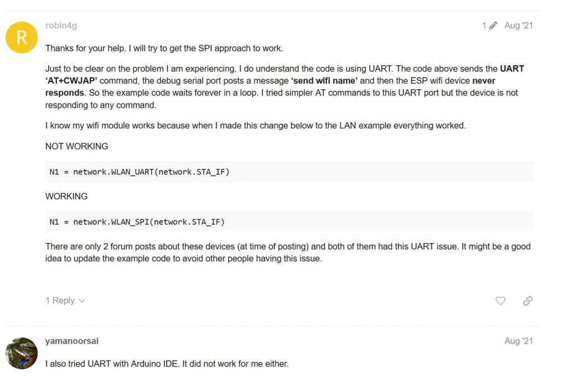Click the Aug '21 date on robin4g's post
The image size is (567, 392).
pyautogui.click(x=518, y=25)
